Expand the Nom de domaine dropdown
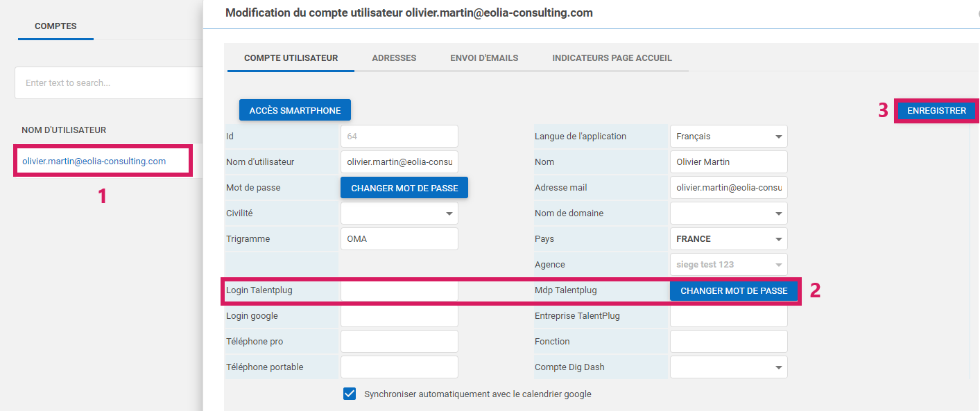 728,213
